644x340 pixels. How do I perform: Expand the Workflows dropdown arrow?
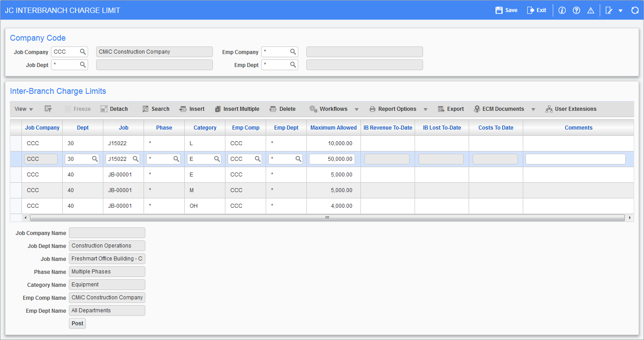(x=357, y=109)
